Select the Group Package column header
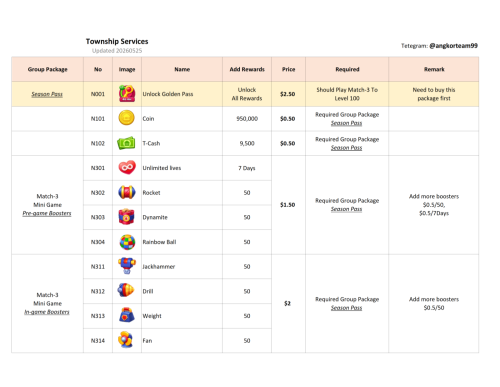Viewport: 500px width, 387px height. point(48,69)
